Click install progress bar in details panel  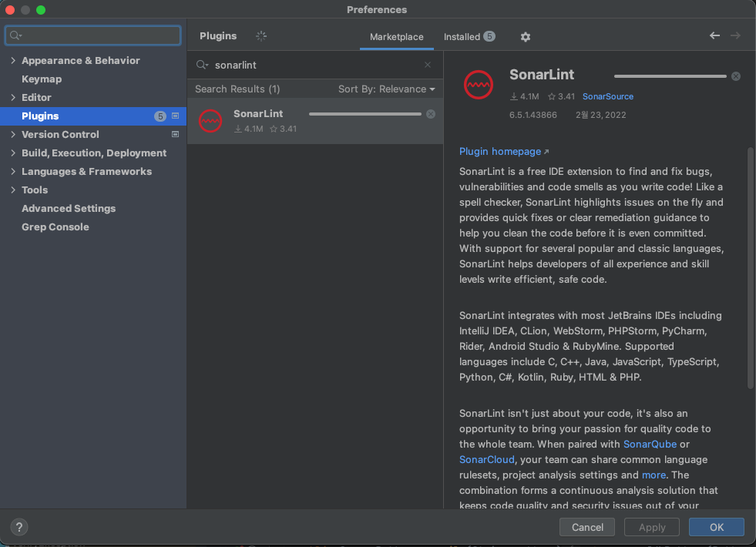(x=670, y=76)
